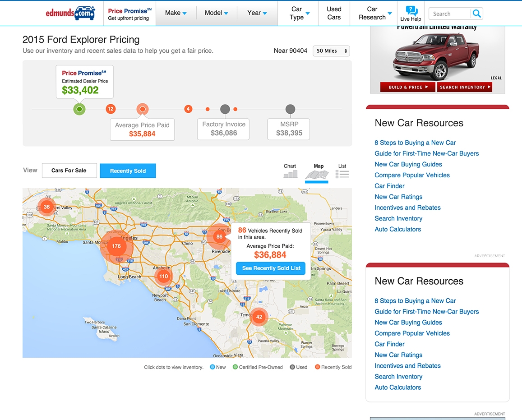The width and height of the screenshot is (522, 420).
Task: Click the Search input field
Action: pos(450,14)
